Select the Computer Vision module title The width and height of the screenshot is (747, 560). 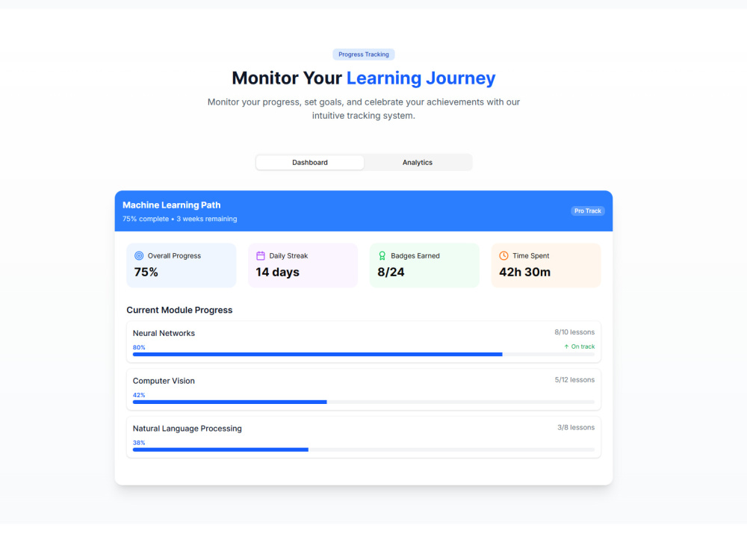pos(164,381)
